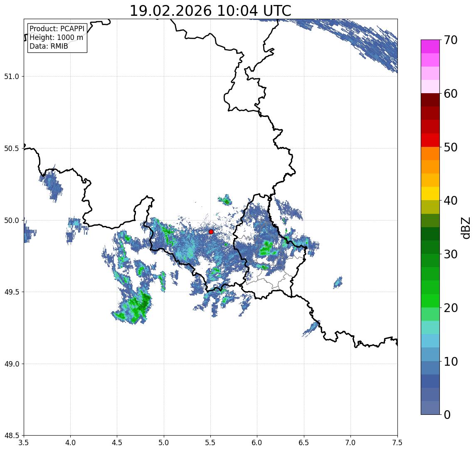Click colorbar tick label 10
The width and height of the screenshot is (476, 451).
[x=450, y=362]
